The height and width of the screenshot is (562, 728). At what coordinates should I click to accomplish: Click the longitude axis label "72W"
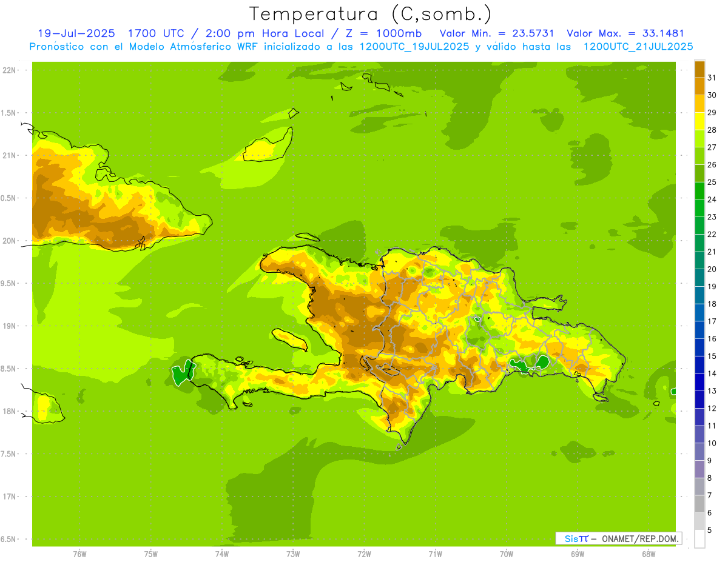[364, 554]
